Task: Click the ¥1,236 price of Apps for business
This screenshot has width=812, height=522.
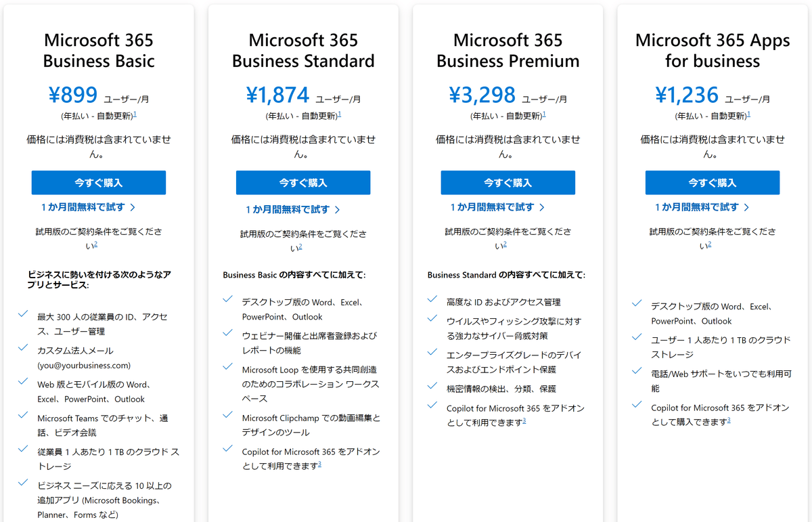Action: click(686, 95)
